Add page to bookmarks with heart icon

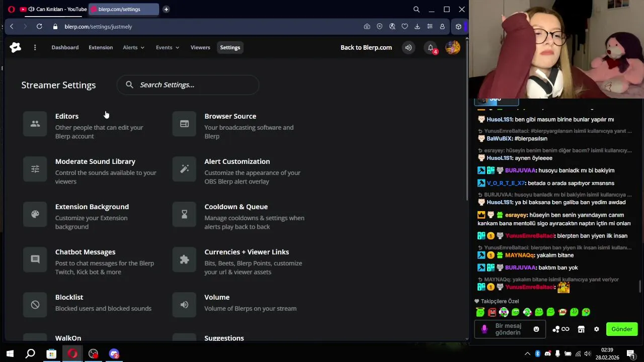coord(405,27)
